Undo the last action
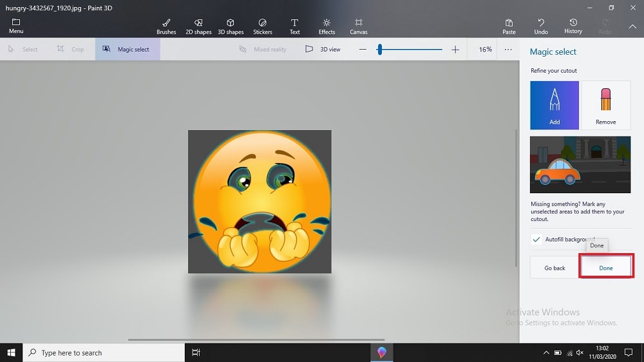 click(541, 26)
